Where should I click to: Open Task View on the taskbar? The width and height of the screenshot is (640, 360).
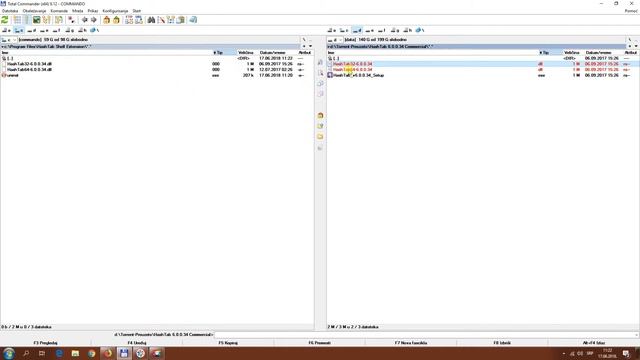point(42,353)
